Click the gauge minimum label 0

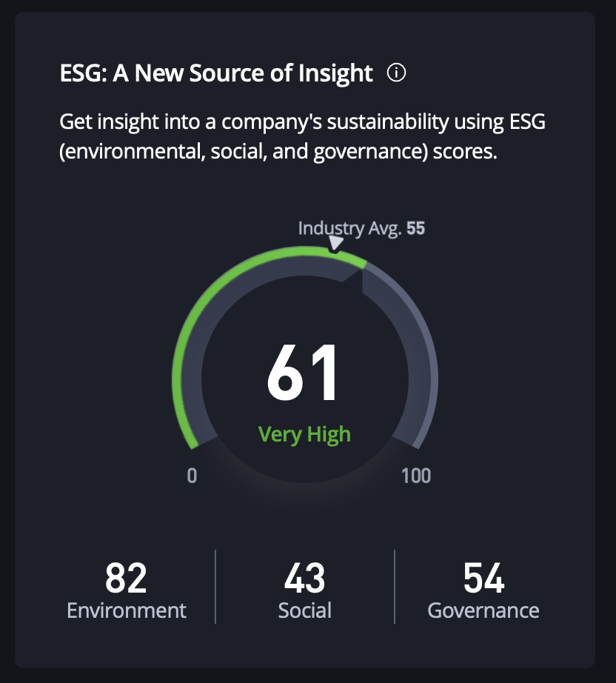[x=192, y=476]
